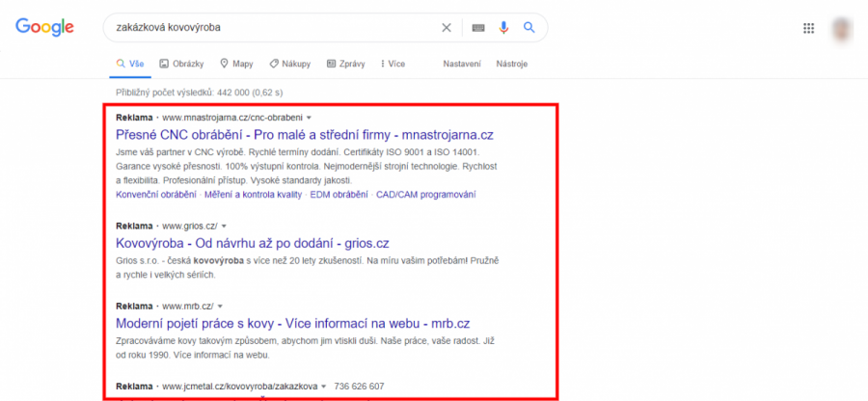
Task: Open the CAD/CAM programování sitelink
Action: 426,195
